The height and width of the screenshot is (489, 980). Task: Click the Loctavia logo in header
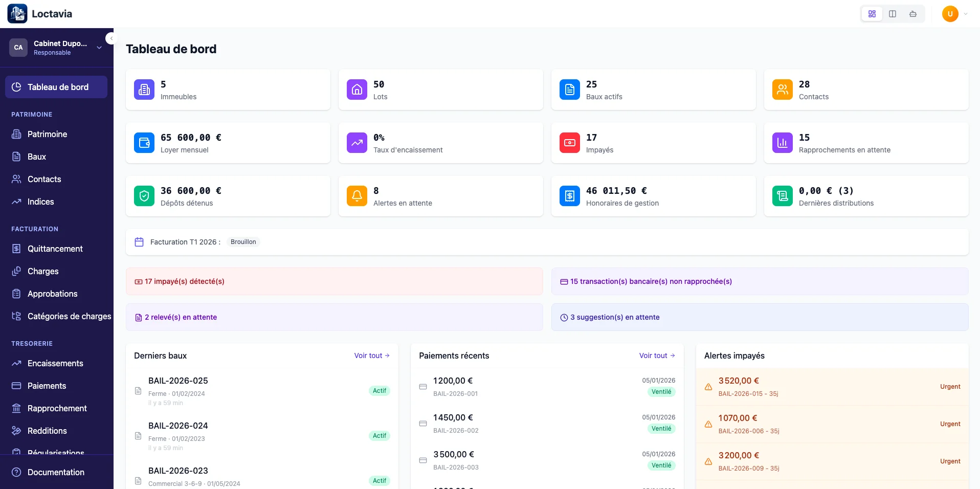(17, 14)
